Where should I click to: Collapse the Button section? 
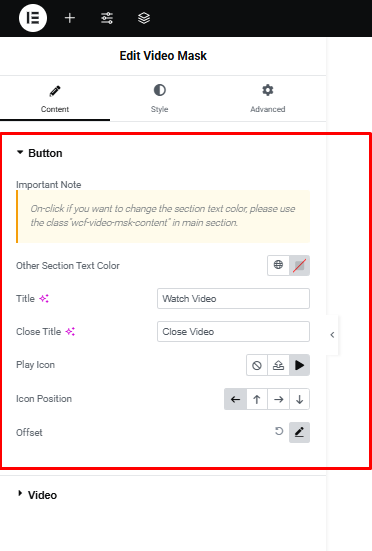(40, 153)
